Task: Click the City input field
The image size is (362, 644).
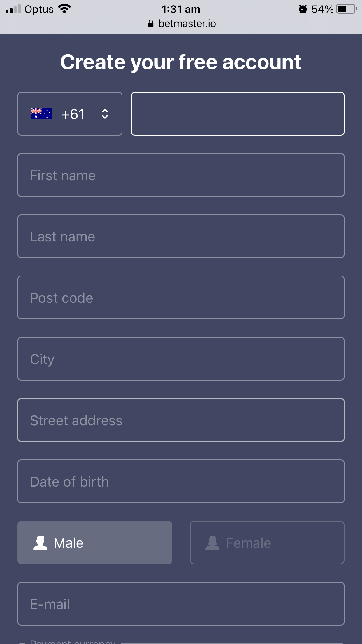Action: [181, 359]
